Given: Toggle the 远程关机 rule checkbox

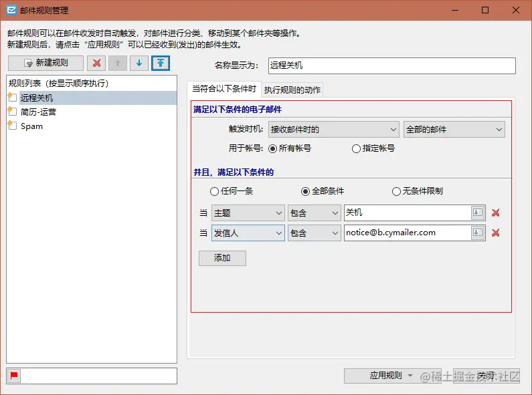Looking at the screenshot, I should (x=13, y=98).
